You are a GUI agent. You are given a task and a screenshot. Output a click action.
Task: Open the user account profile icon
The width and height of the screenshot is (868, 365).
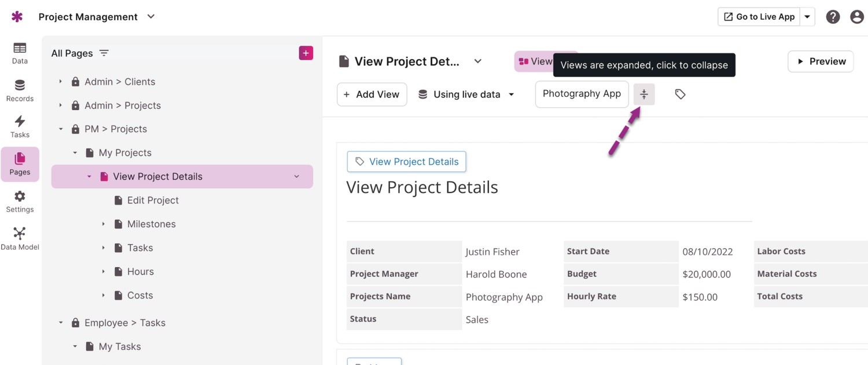click(x=857, y=17)
